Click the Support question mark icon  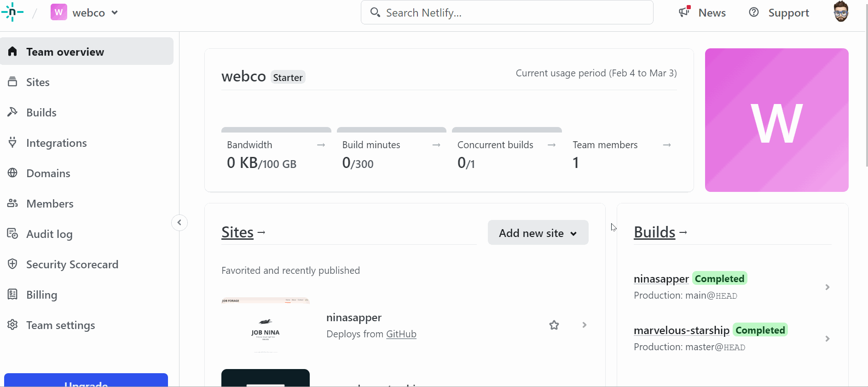(754, 12)
